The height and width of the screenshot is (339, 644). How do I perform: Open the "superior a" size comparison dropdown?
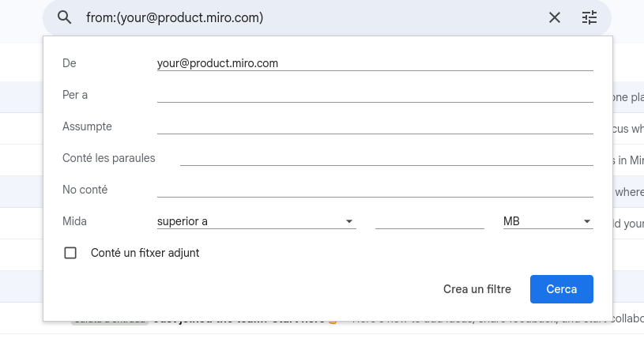click(x=256, y=221)
